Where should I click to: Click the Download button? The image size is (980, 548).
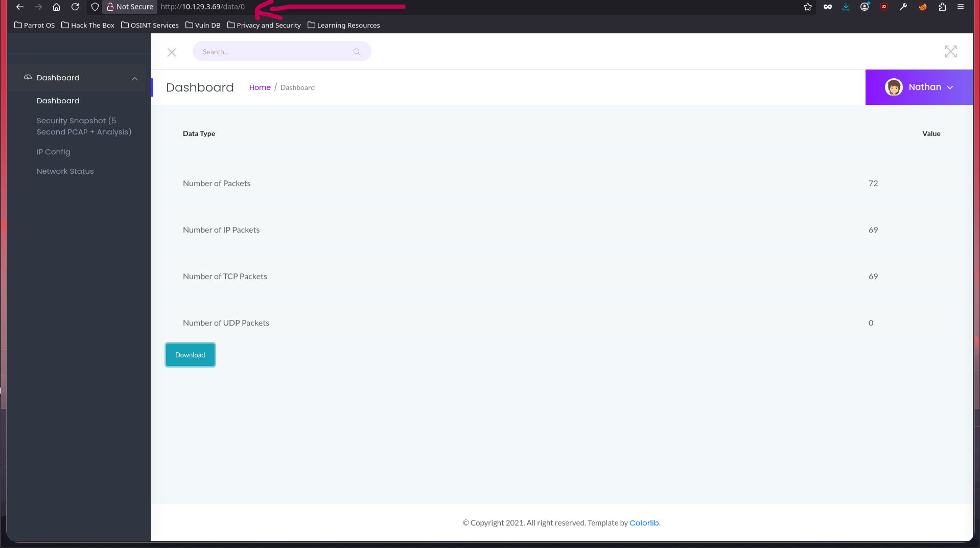tap(190, 355)
